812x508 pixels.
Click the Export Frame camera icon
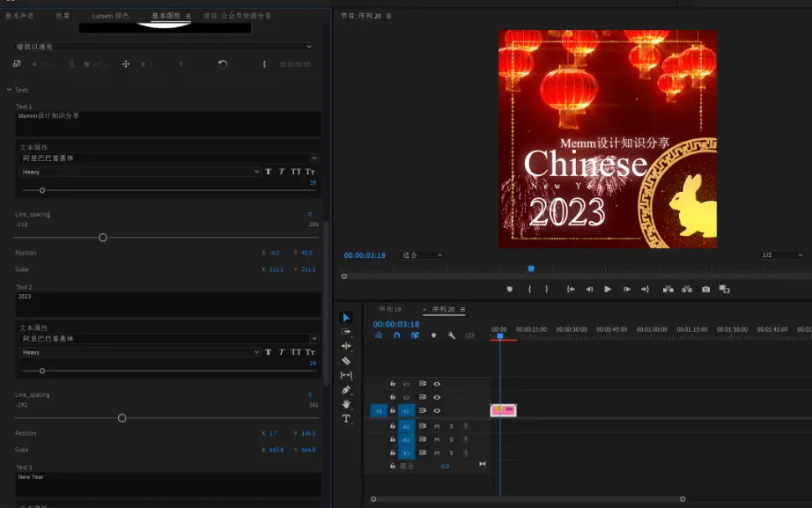click(x=705, y=289)
